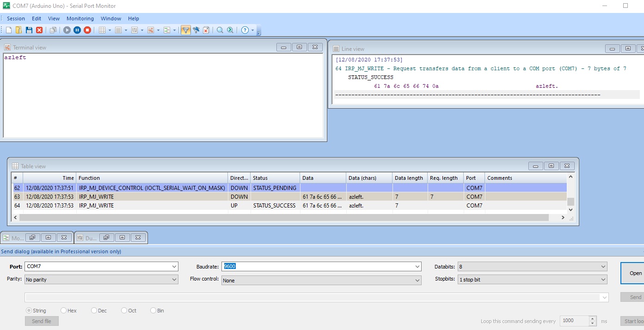Save the session with the floppy disk icon
Screen dimensions: 644x330
pyautogui.click(x=28, y=30)
